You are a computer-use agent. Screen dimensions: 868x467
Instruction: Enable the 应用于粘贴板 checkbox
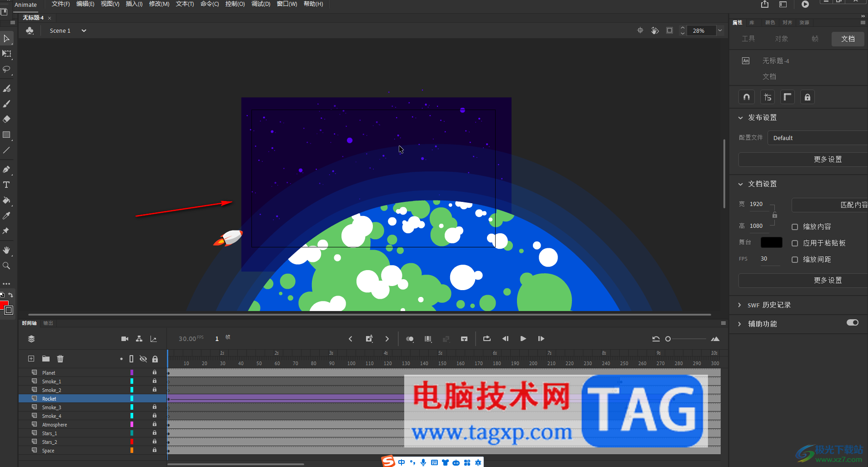pyautogui.click(x=795, y=243)
